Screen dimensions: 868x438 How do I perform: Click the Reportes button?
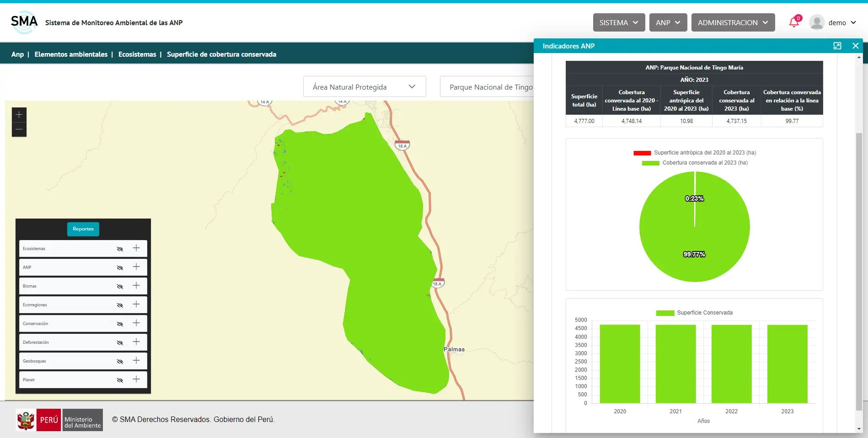[83, 229]
